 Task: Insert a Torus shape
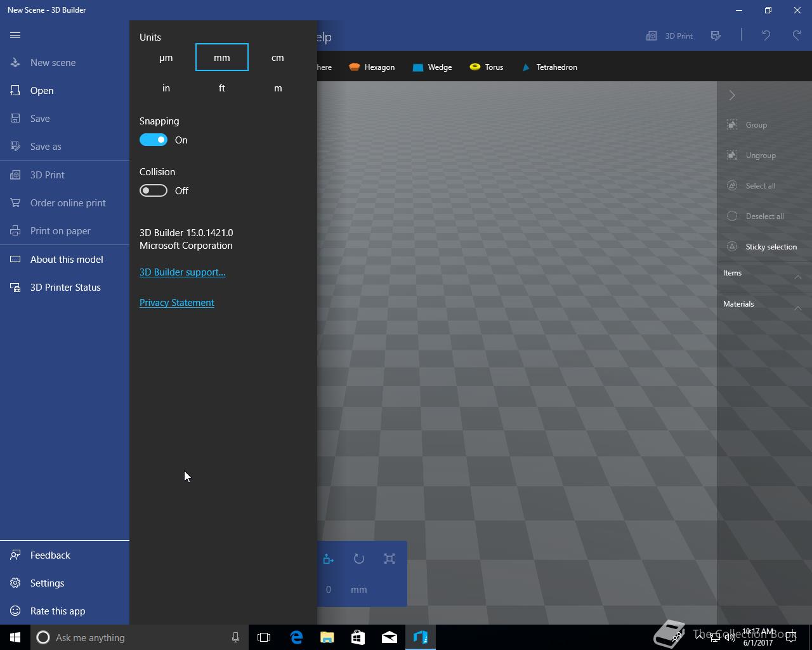click(487, 67)
